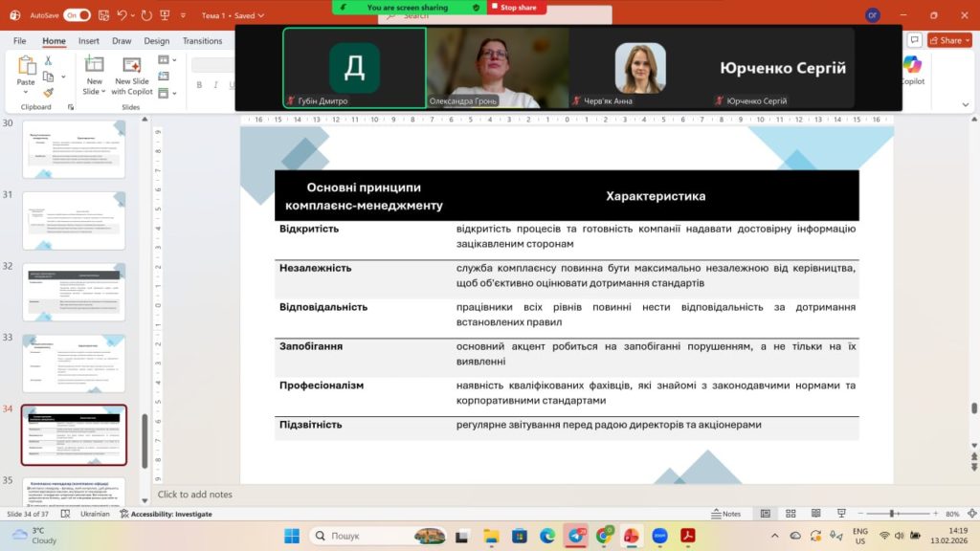
Task: Open Slide Sorter view in status bar
Action: point(792,514)
